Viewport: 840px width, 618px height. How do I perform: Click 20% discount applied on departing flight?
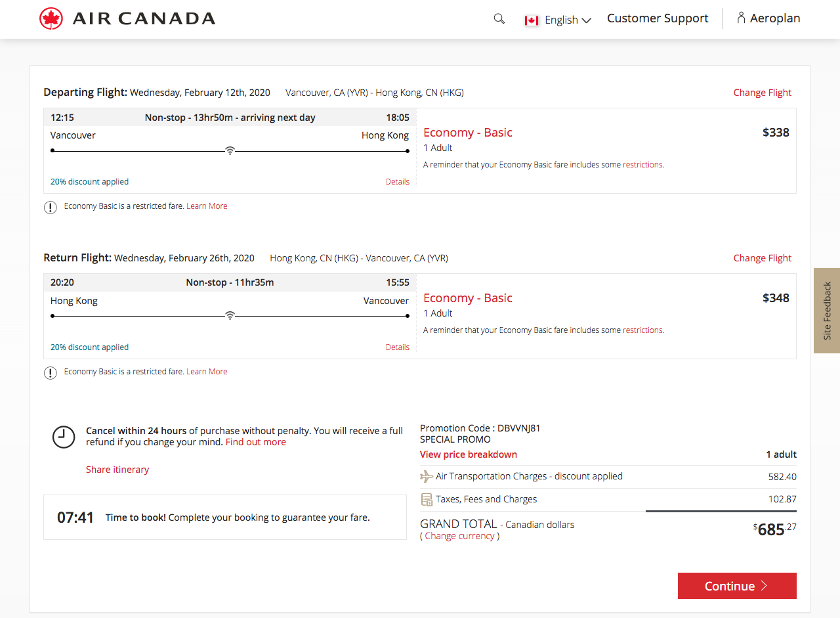(89, 182)
